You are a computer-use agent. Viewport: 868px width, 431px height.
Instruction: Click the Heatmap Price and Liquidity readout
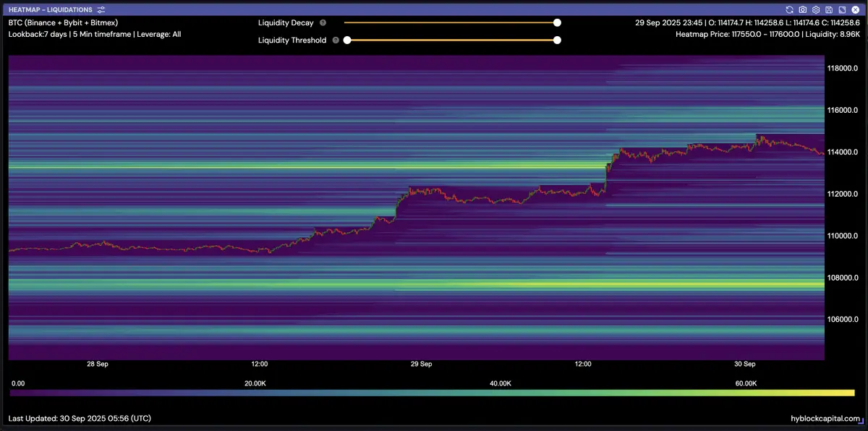[767, 34]
